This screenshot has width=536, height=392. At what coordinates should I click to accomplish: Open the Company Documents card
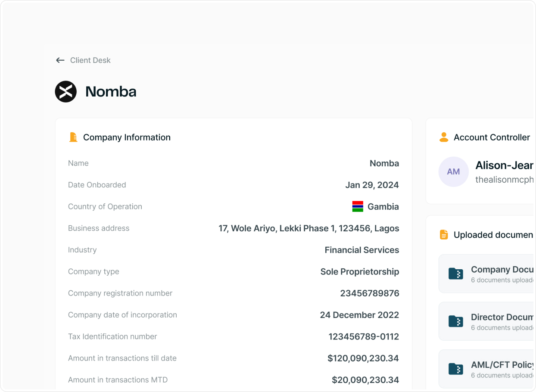486,274
